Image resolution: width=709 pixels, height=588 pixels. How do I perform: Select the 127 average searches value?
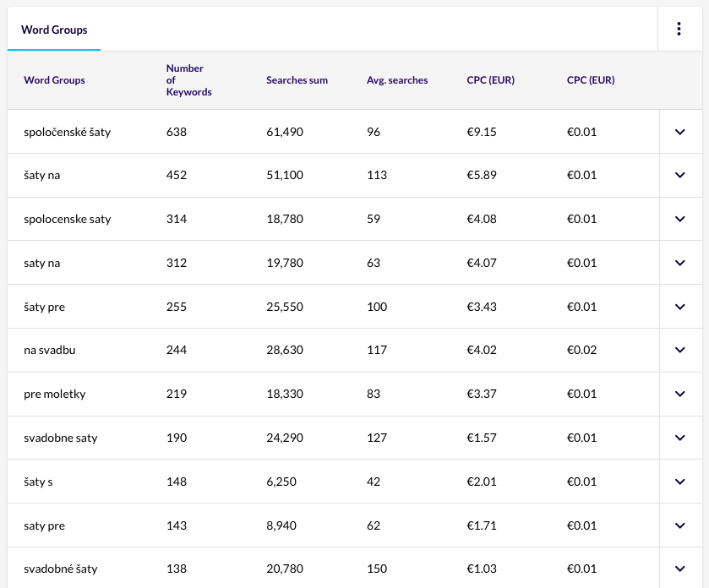point(377,438)
